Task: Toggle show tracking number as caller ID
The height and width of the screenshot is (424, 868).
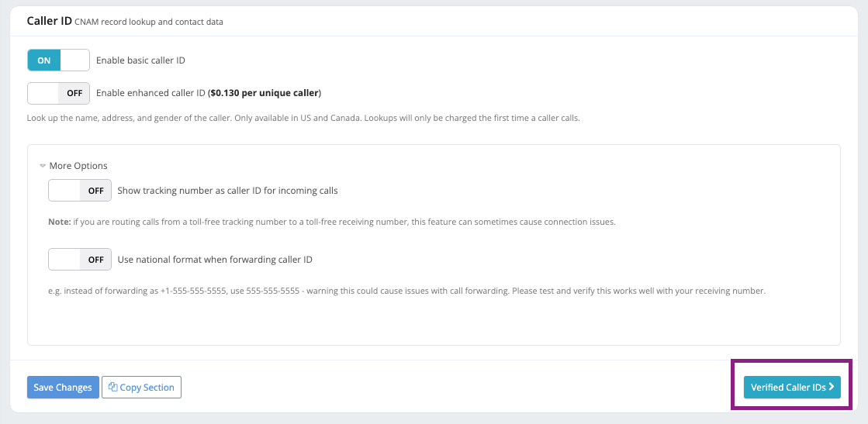Action: pos(80,191)
